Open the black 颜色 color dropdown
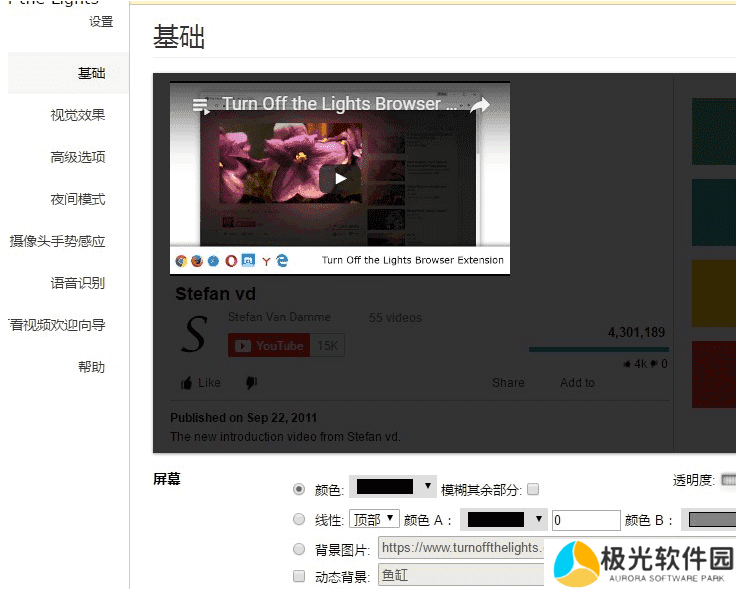Image resolution: width=744 pixels, height=589 pixels. click(394, 488)
